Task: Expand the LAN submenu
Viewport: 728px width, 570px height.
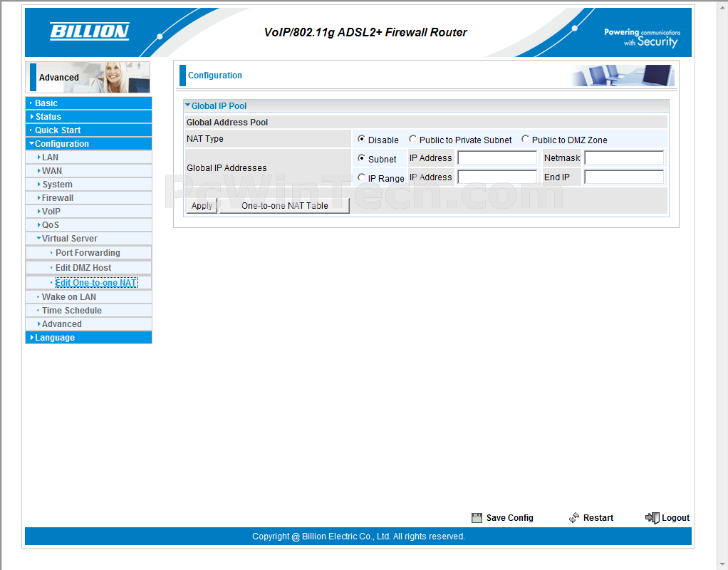Action: tap(88, 157)
